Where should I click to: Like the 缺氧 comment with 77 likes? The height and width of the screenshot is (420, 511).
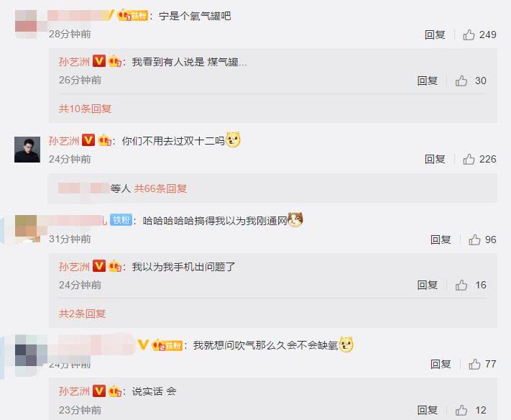click(474, 364)
